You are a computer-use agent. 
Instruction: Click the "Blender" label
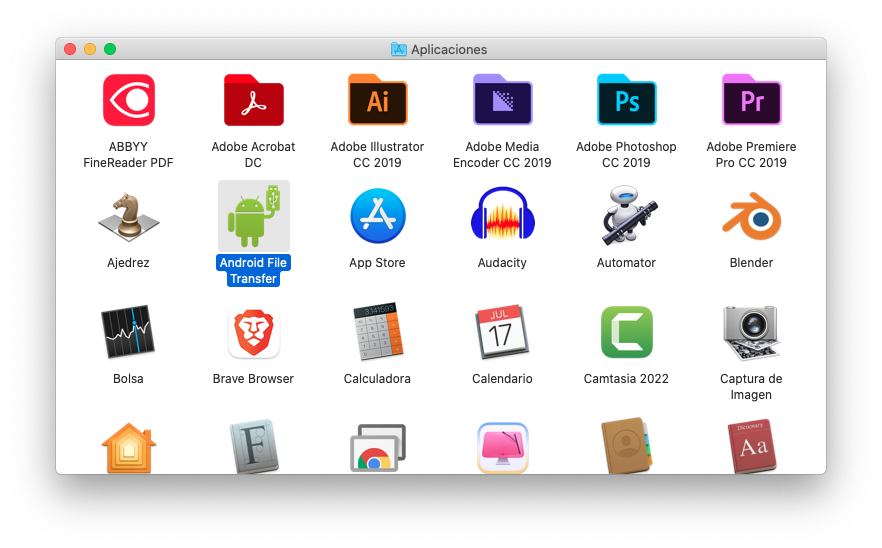point(752,263)
